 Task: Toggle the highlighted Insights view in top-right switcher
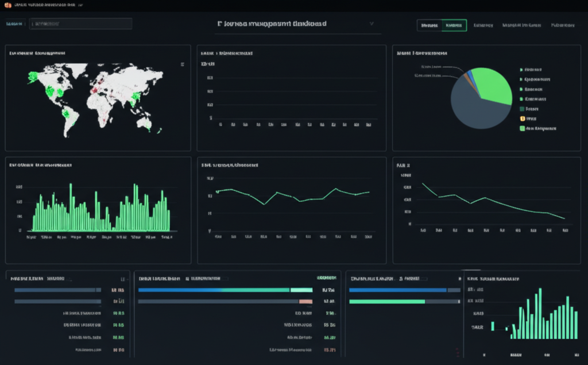click(454, 25)
